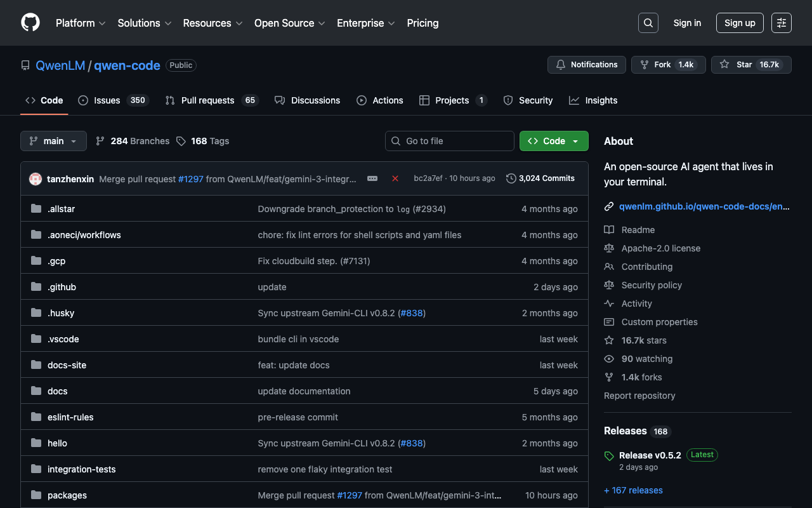Viewport: 812px width, 508px height.
Task: Toggle Notifications for this repository
Action: (586, 65)
